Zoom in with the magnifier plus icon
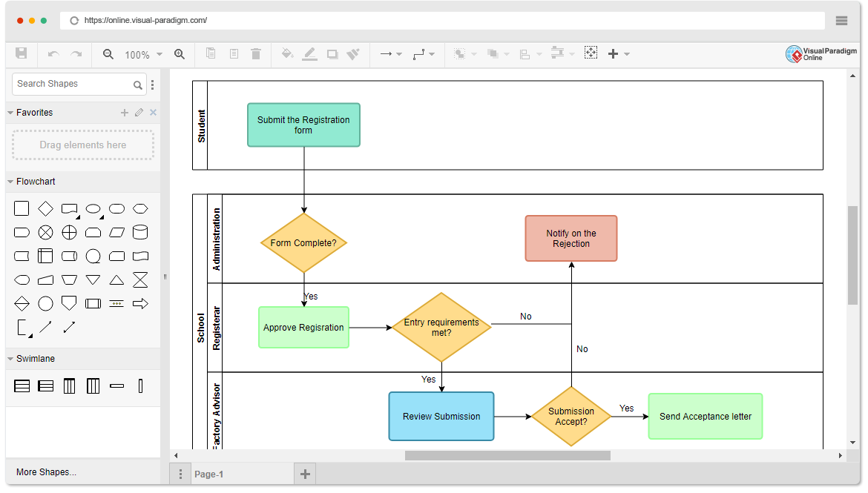 [x=180, y=53]
